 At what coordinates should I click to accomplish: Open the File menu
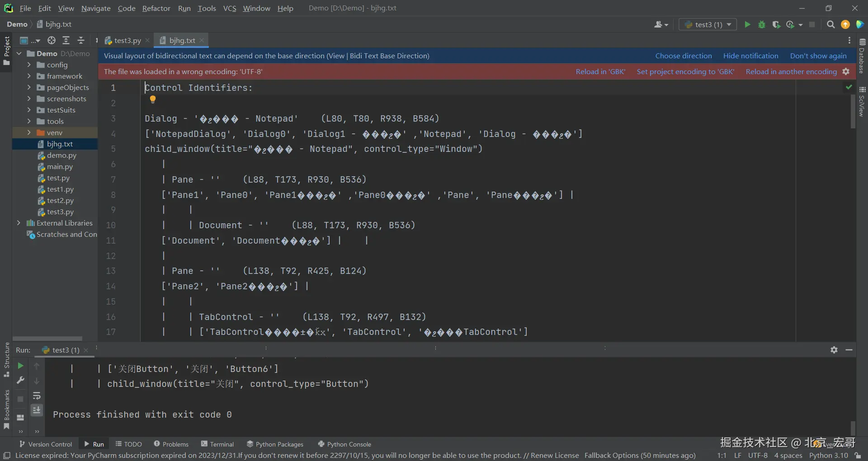pyautogui.click(x=25, y=8)
